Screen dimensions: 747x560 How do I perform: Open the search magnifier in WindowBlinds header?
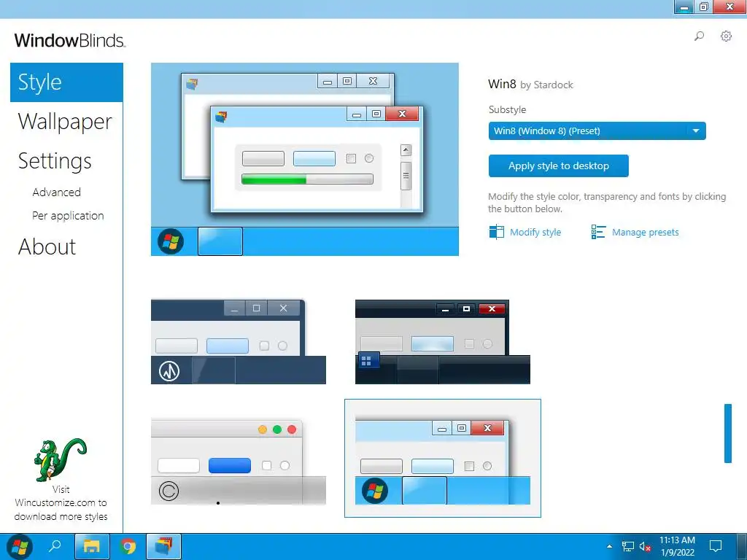pos(699,36)
